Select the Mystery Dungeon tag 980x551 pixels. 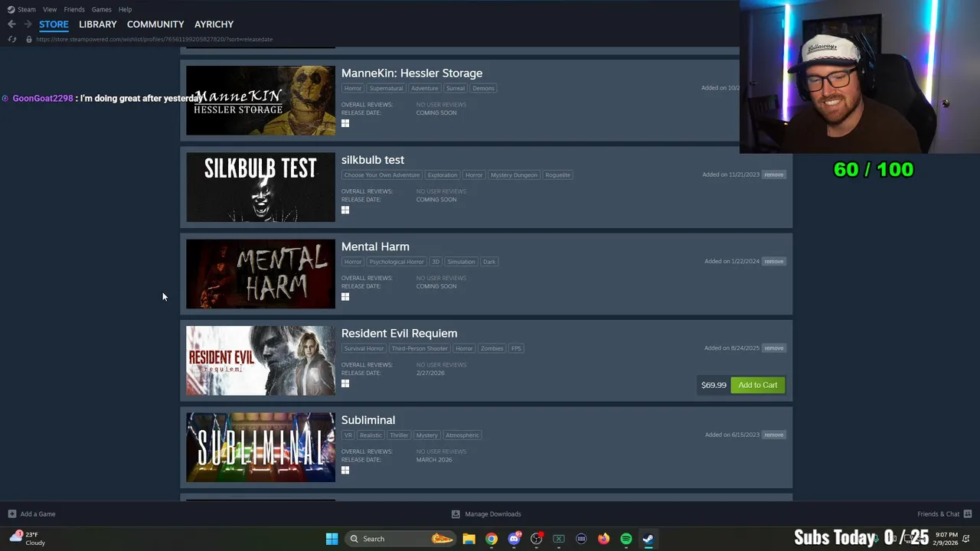(x=514, y=174)
